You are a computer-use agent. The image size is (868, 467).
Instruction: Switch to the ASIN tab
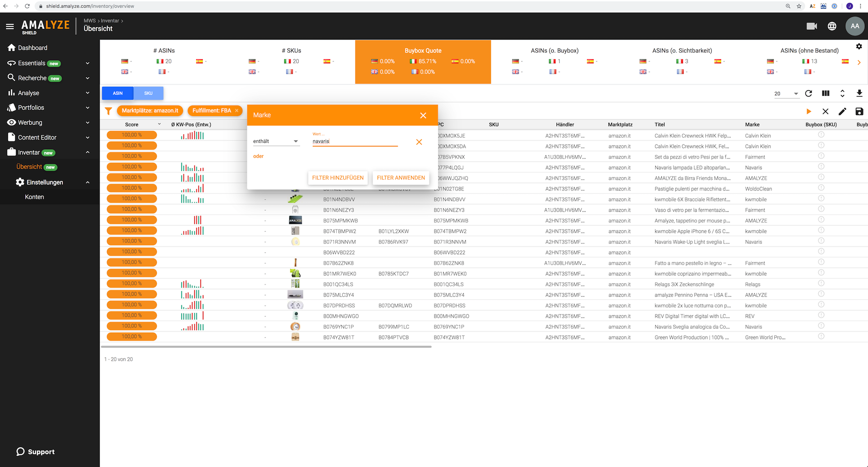point(118,93)
